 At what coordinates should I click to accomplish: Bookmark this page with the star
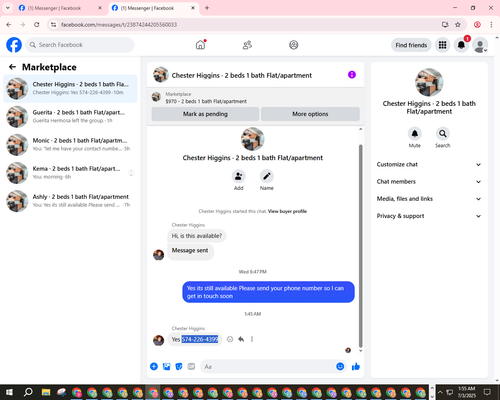tap(458, 25)
